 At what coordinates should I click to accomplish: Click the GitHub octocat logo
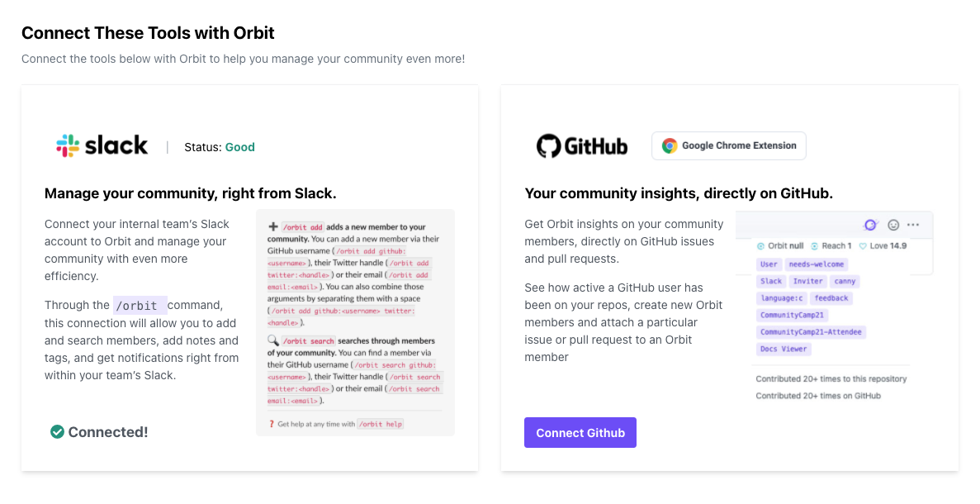click(x=548, y=146)
